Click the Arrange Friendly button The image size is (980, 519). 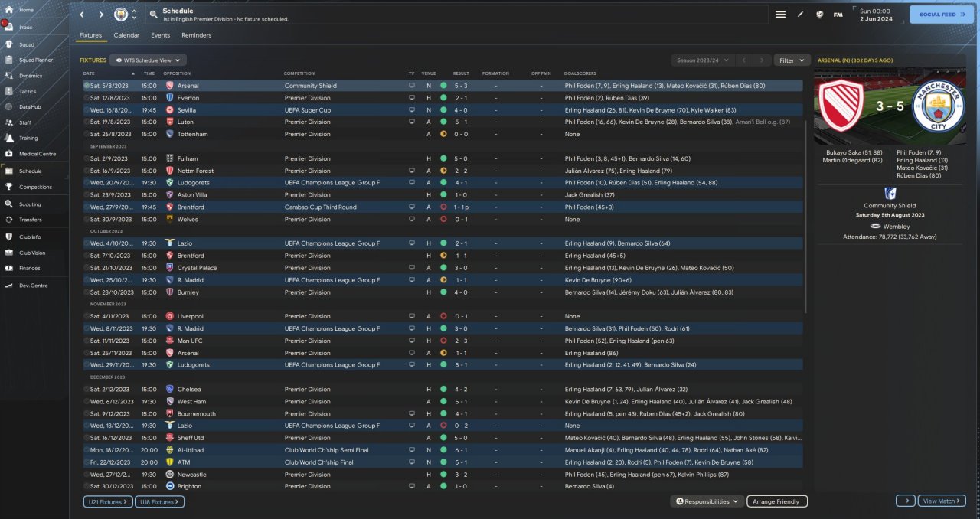click(x=776, y=501)
